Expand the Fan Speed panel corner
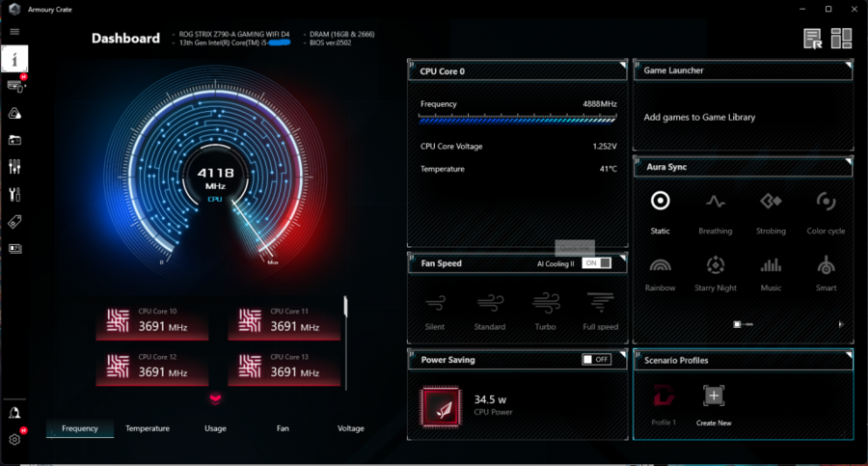The image size is (868, 466). (622, 259)
